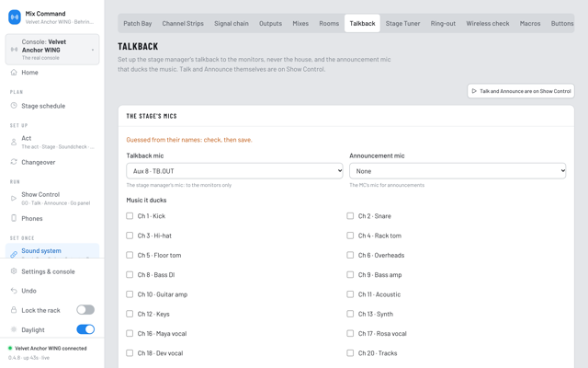Switch to the Buttons tab
This screenshot has width=588, height=368.
[x=561, y=23]
